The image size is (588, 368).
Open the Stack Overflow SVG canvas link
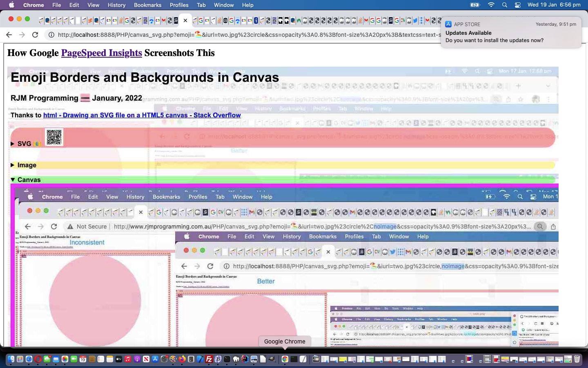pos(142,115)
